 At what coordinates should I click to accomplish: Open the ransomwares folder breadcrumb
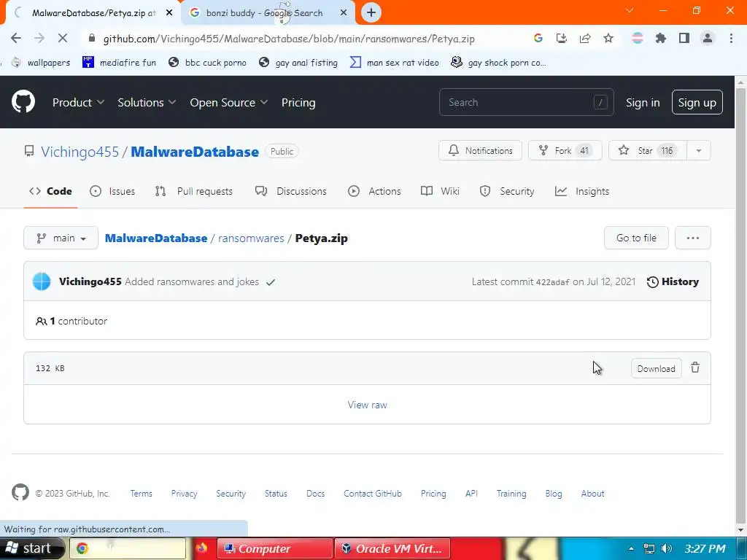point(251,238)
